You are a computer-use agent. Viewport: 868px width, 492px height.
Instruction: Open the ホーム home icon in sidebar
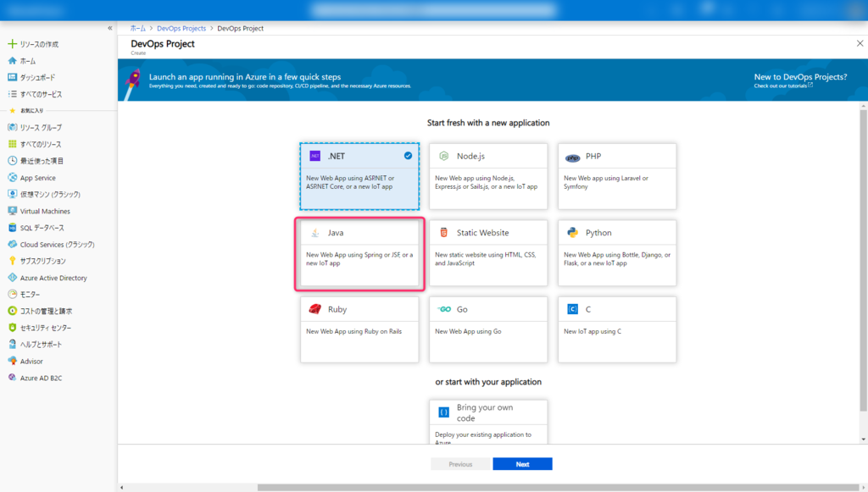pyautogui.click(x=12, y=61)
